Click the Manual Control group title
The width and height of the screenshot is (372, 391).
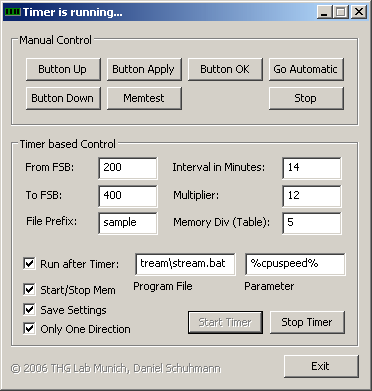pyautogui.click(x=55, y=40)
